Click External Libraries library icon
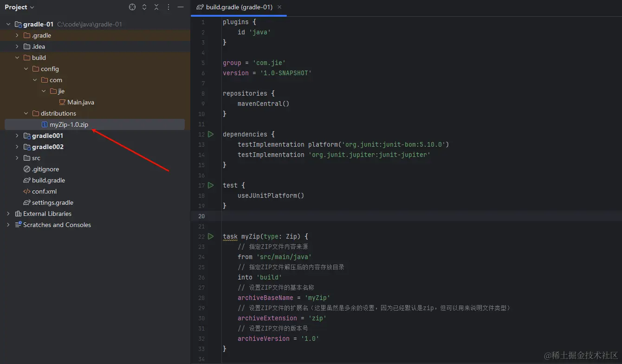The height and width of the screenshot is (364, 622). [x=18, y=214]
